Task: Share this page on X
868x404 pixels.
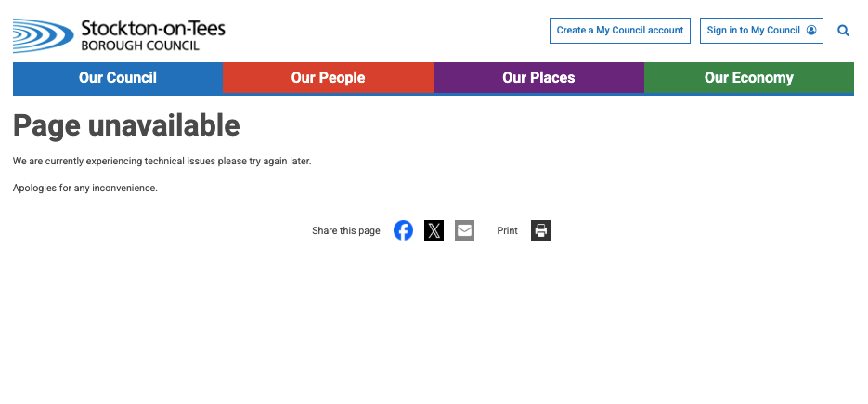Action: (x=434, y=230)
